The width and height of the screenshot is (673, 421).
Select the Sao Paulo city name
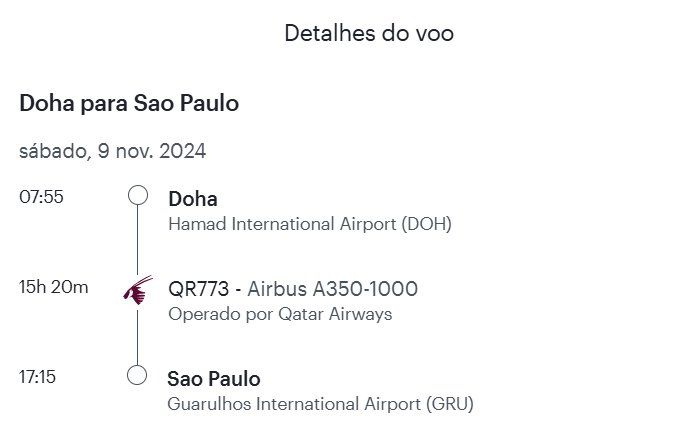click(x=214, y=379)
